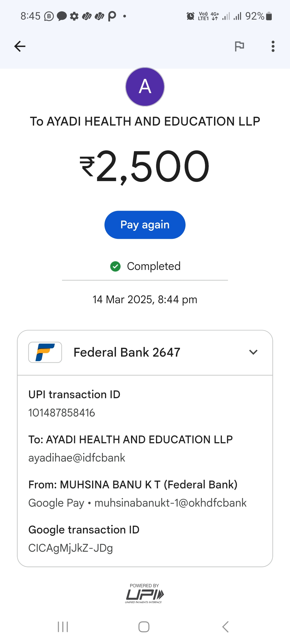Tap the ₹2,500 payment amount
The height and width of the screenshot is (644, 290).
coord(145,166)
